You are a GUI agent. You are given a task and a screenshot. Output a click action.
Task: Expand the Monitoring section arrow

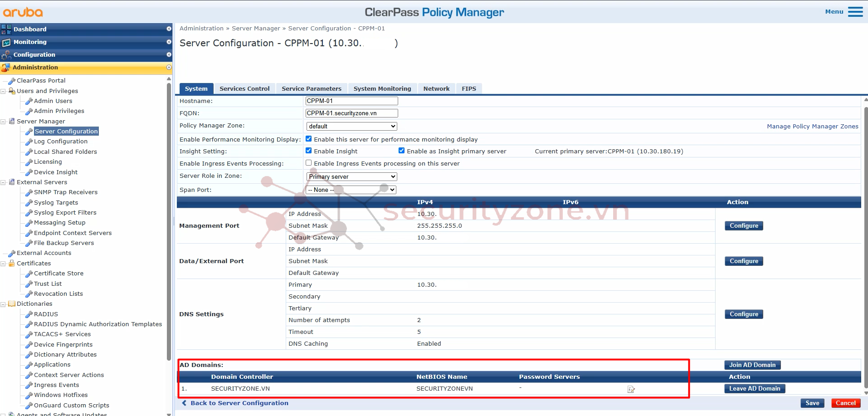pos(169,42)
